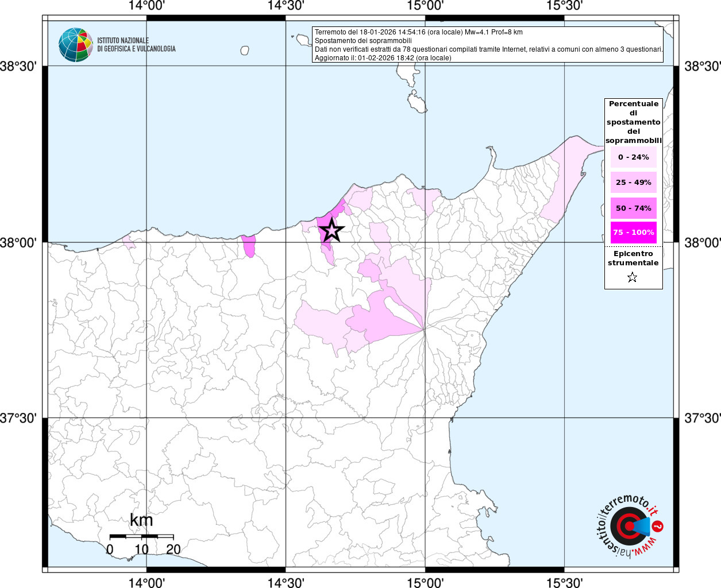Select the 0 - 24% legend swatch
The height and width of the screenshot is (588, 721).
(633, 157)
